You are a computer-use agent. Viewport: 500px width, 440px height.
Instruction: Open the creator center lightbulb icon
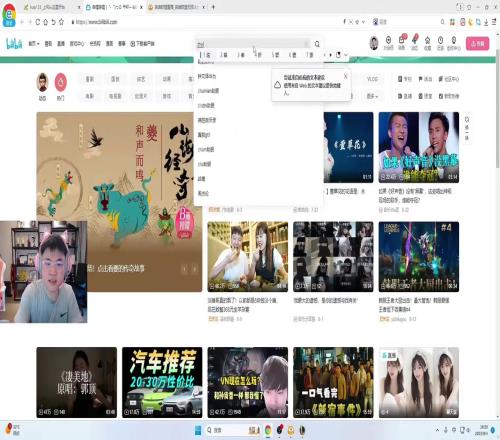click(x=454, y=43)
